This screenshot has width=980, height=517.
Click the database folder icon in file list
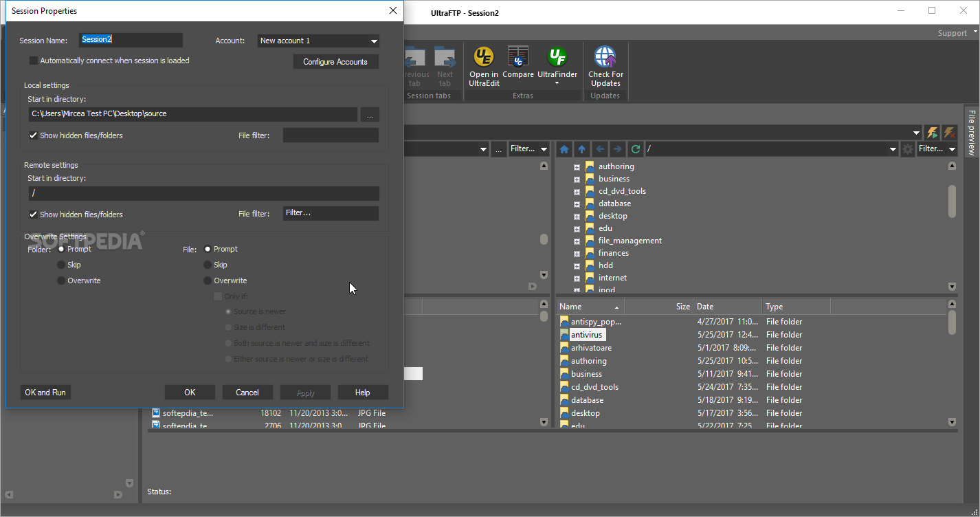[564, 400]
